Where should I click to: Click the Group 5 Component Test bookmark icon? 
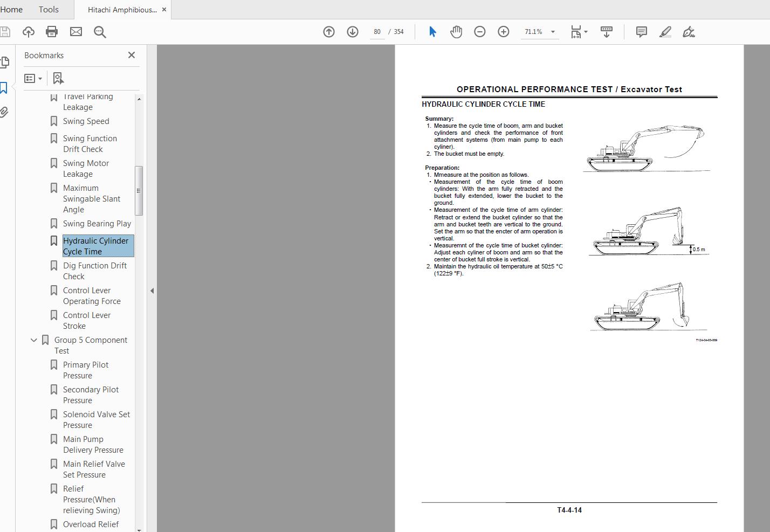coord(45,340)
